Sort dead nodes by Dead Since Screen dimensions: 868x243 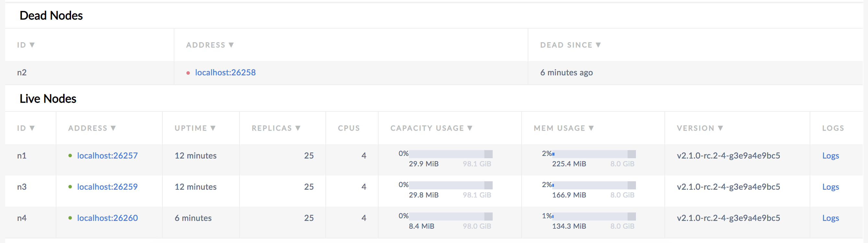[570, 45]
